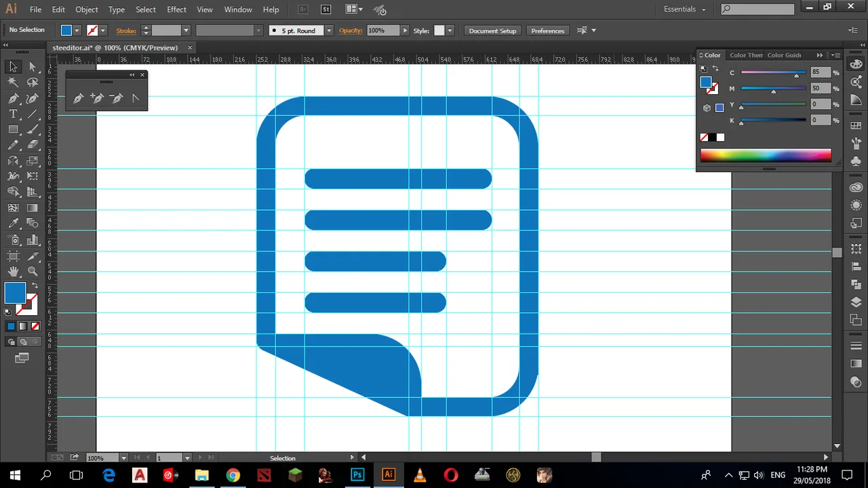Select the Paintbrush tool
868x488 pixels.
click(32, 129)
